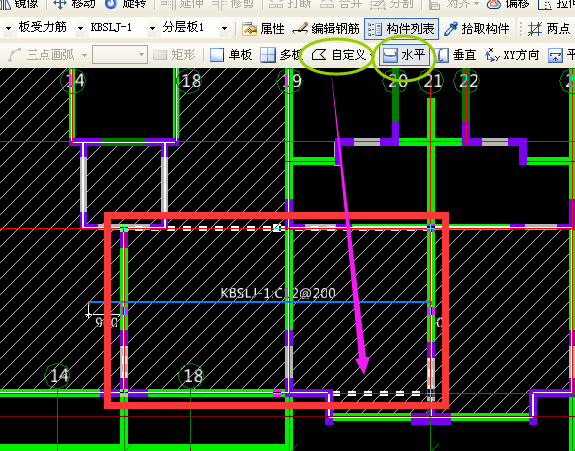This screenshot has width=575, height=451.
Task: Click the greyed 矩形 rectangle tool
Action: coord(174,55)
